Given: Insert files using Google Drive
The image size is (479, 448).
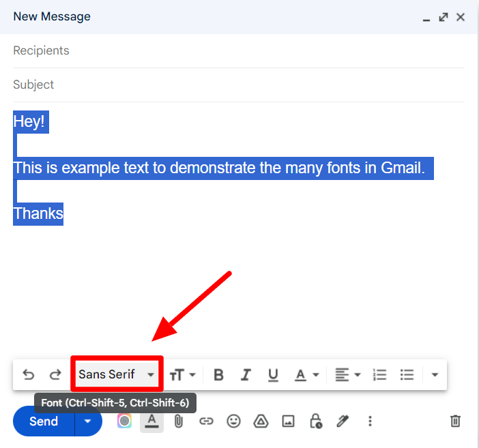Looking at the screenshot, I should click(261, 421).
